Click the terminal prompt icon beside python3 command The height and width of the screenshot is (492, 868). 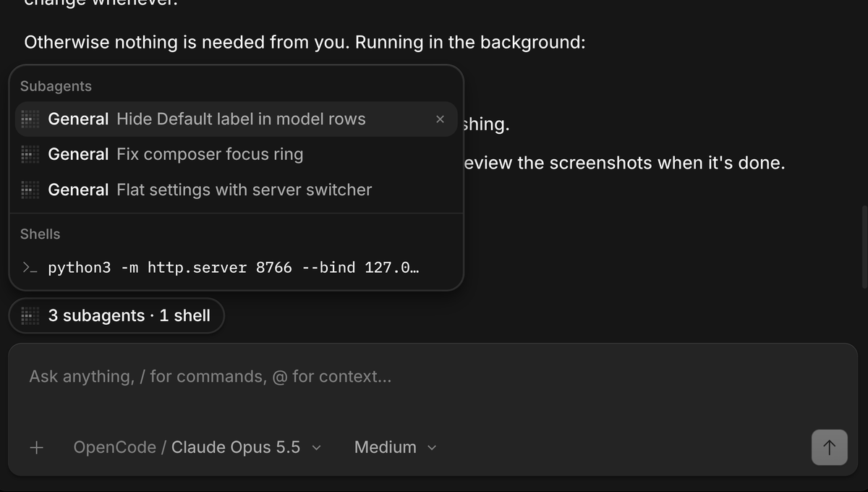coord(30,268)
